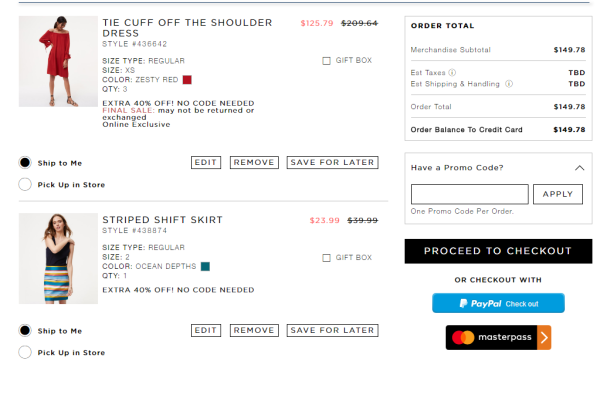
Task: Remove the Striped Shift Skirt from the bag
Action: coord(254,330)
